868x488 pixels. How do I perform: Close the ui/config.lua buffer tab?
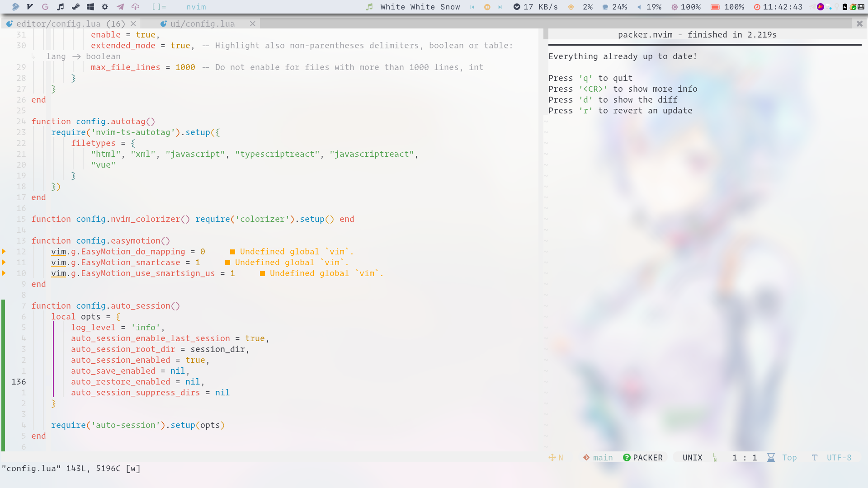[253, 23]
